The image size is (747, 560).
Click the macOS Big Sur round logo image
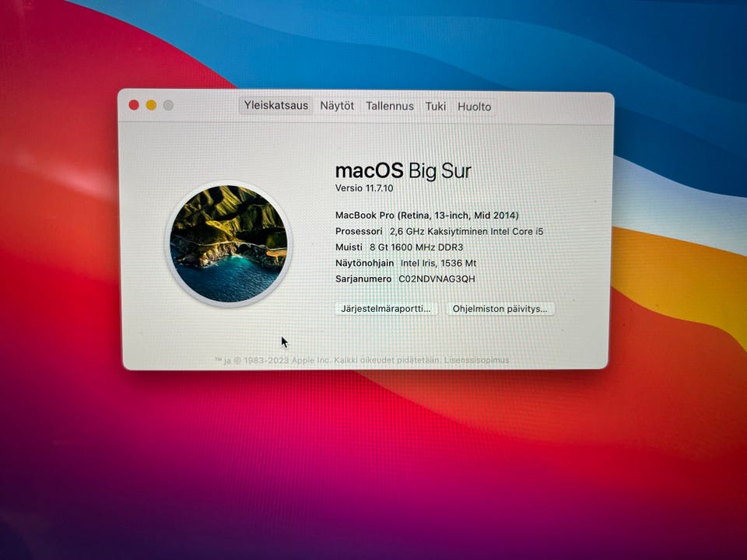click(229, 243)
